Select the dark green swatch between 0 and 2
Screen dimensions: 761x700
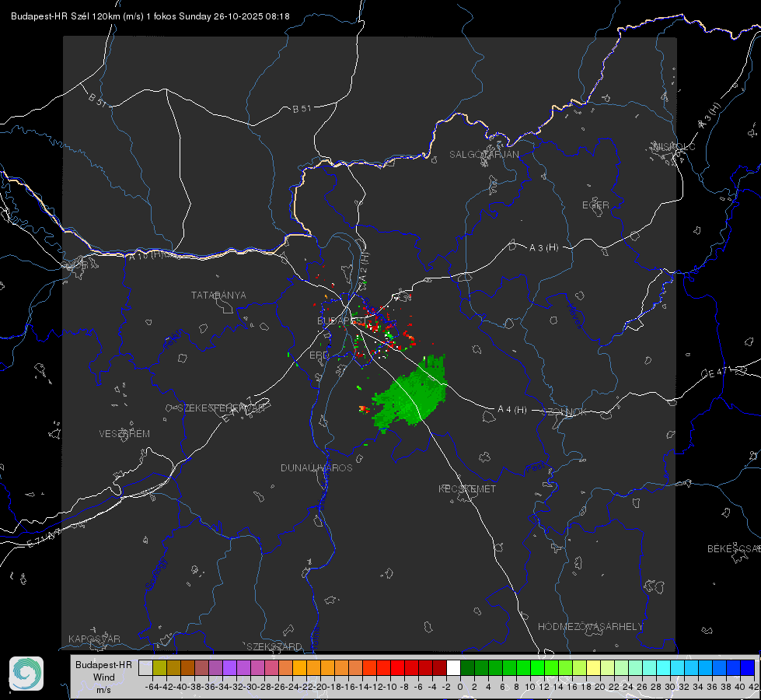click(x=467, y=667)
